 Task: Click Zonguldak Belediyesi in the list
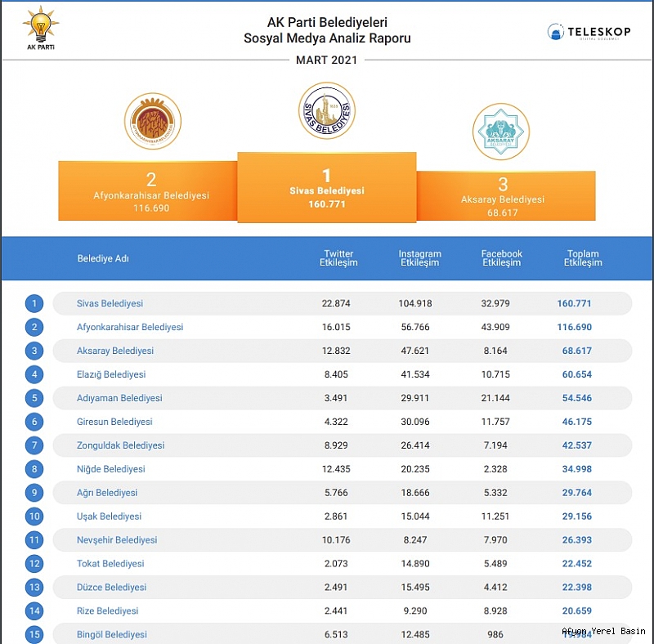[x=120, y=445]
